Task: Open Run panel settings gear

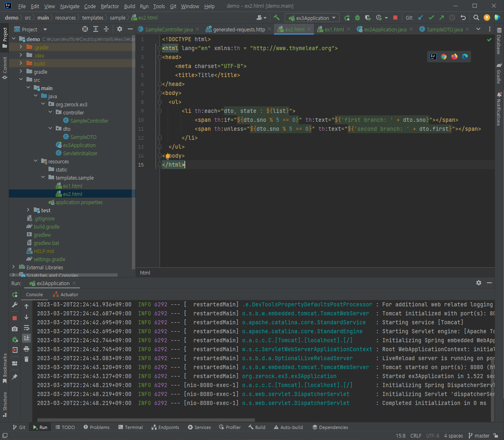Action: [x=478, y=283]
